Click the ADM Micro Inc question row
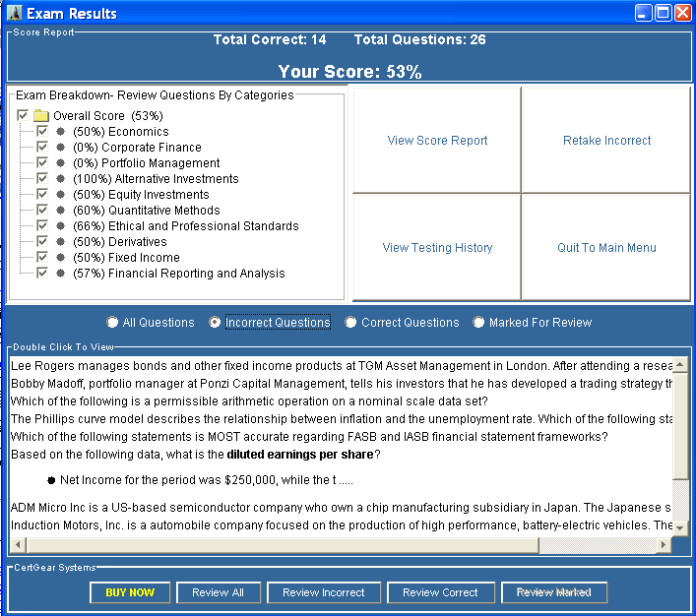 click(x=341, y=508)
